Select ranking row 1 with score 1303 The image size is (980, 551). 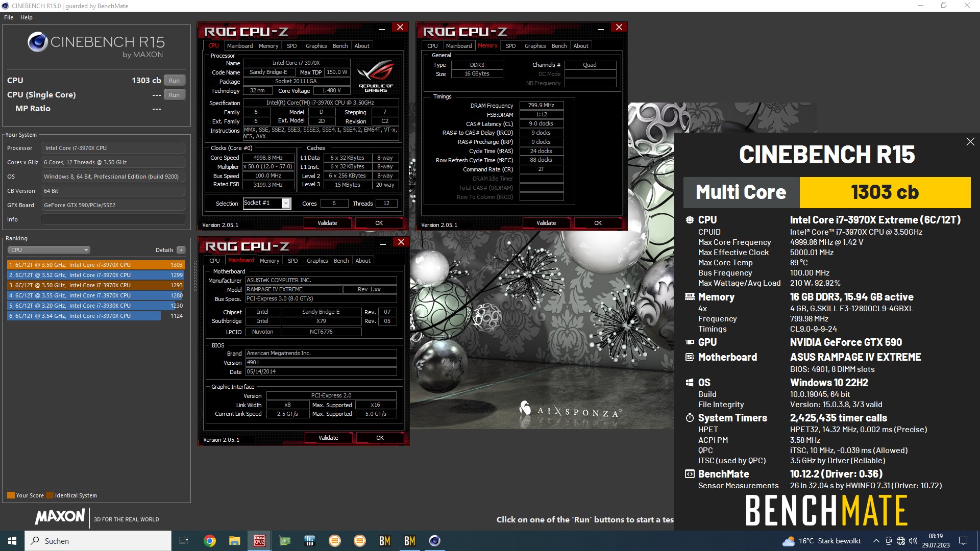click(95, 265)
